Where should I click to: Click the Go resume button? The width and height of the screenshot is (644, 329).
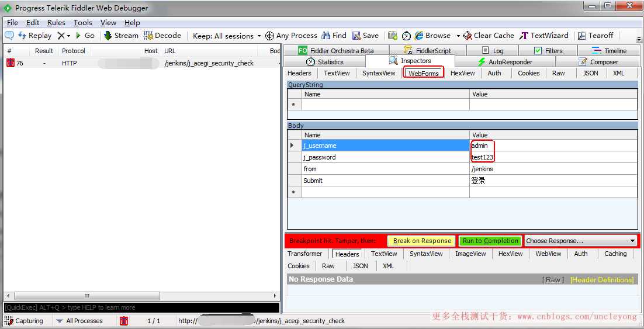[85, 36]
